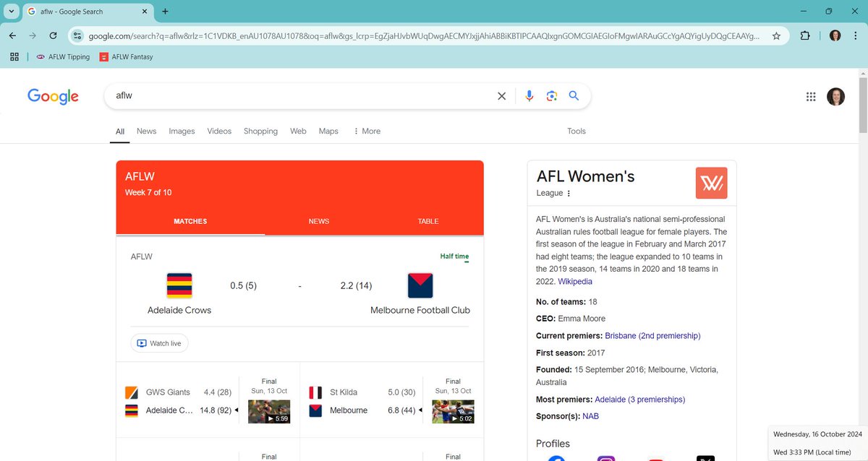
Task: Select the All results tab
Action: [x=120, y=132]
